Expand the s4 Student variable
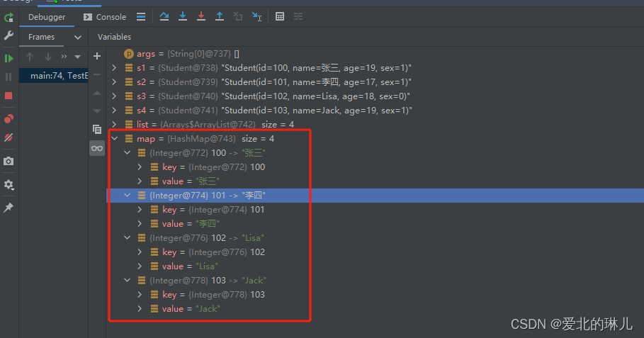The width and height of the screenshot is (644, 338). click(x=115, y=110)
